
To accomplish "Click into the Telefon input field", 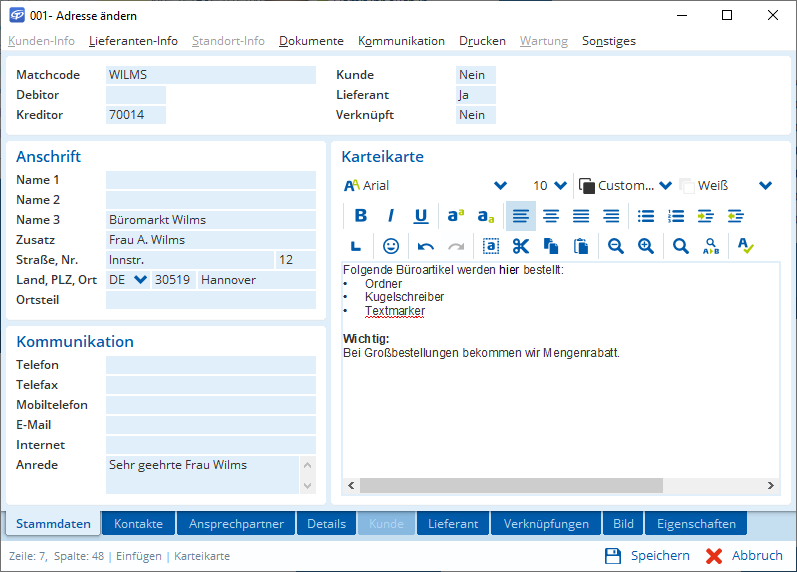I will point(210,365).
